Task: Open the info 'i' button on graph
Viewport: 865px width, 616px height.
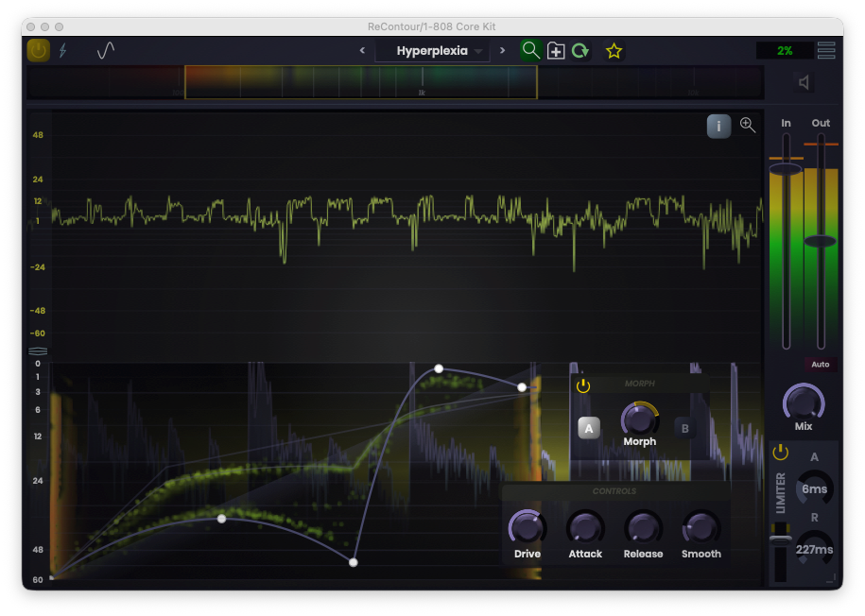Action: point(718,126)
